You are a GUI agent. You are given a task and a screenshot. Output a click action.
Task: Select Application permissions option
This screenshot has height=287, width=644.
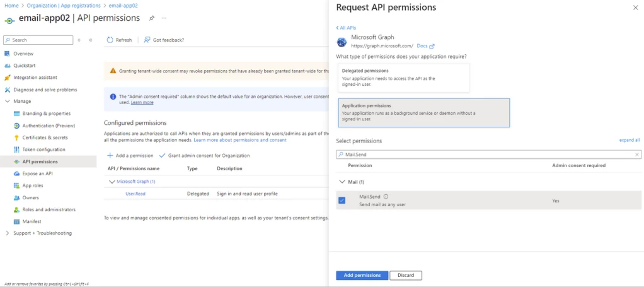click(x=423, y=112)
